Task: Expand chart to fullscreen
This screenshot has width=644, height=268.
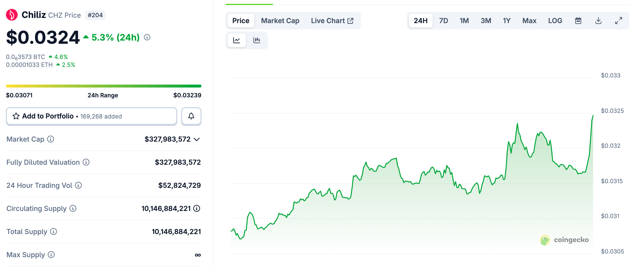Action: click(618, 21)
